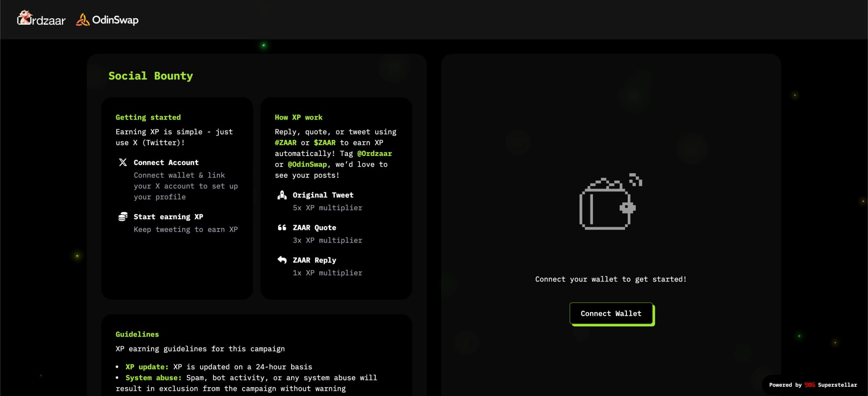The height and width of the screenshot is (396, 868).
Task: Click the 5x XP multiplier text
Action: 328,208
